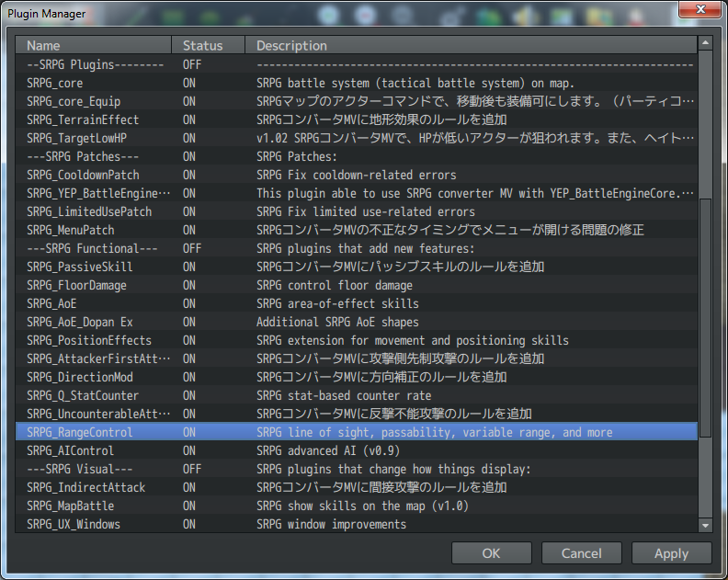Select the SRPG_AoE_Dopan Ex plugin
Viewport: 728px width, 580px height.
click(356, 322)
